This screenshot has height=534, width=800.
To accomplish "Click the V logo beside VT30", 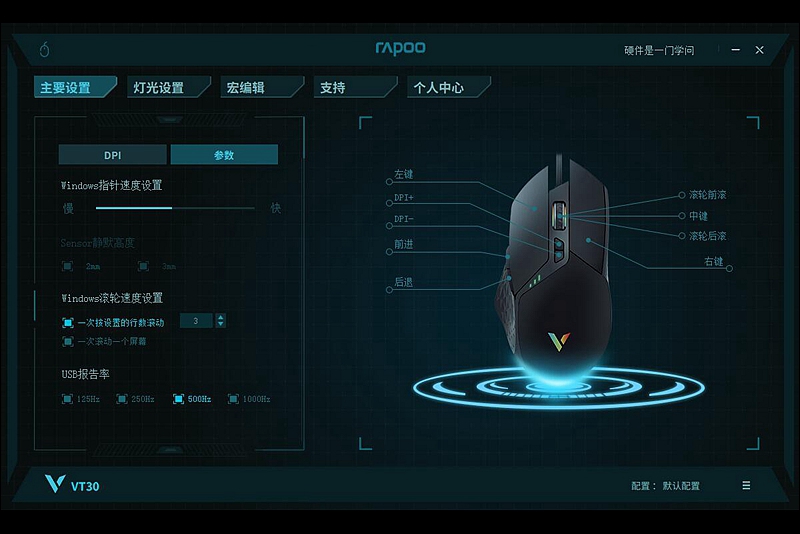I will pyautogui.click(x=55, y=484).
